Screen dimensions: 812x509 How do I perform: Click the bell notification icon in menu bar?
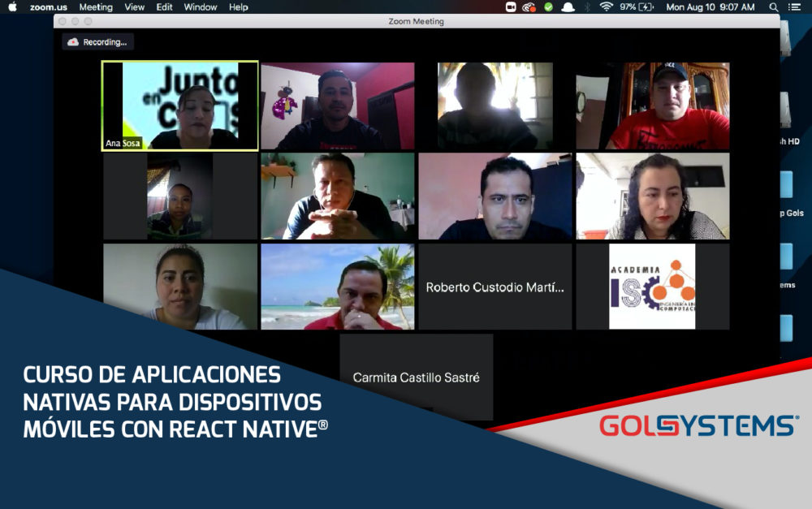click(568, 6)
